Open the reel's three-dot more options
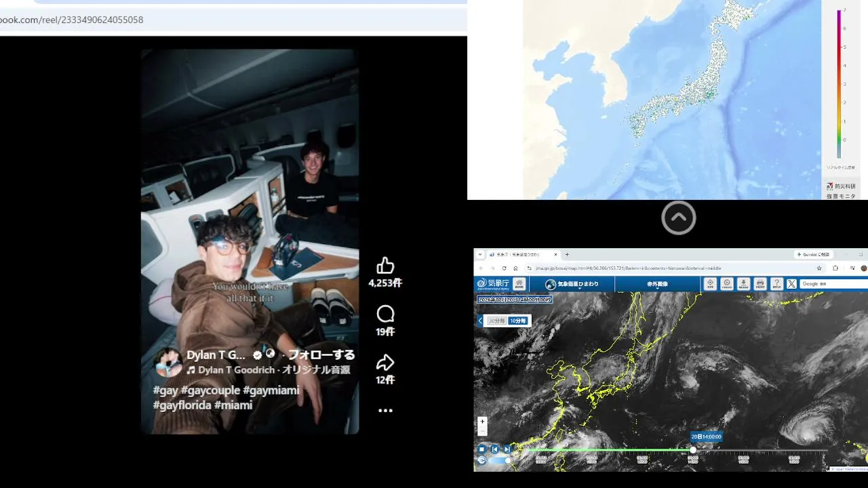The image size is (868, 488). 385,410
